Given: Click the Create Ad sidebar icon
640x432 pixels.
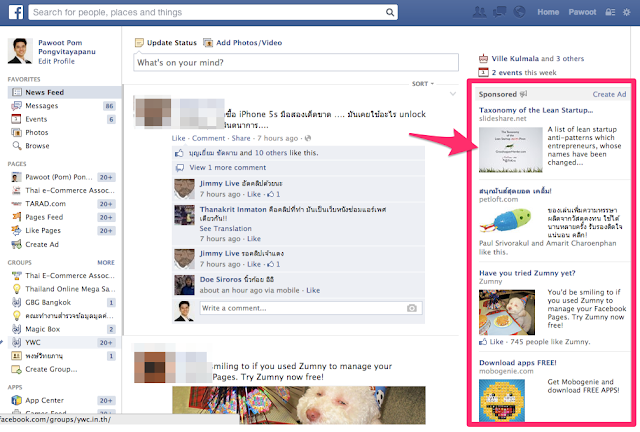Looking at the screenshot, I should click(16, 244).
